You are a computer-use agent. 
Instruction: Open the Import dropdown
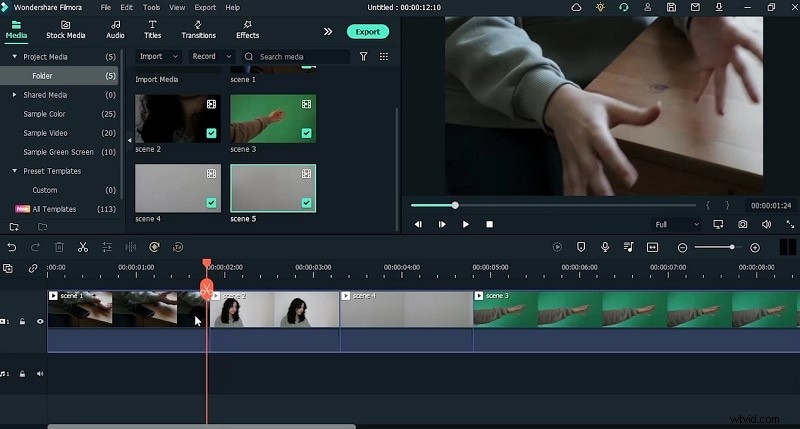pyautogui.click(x=158, y=56)
